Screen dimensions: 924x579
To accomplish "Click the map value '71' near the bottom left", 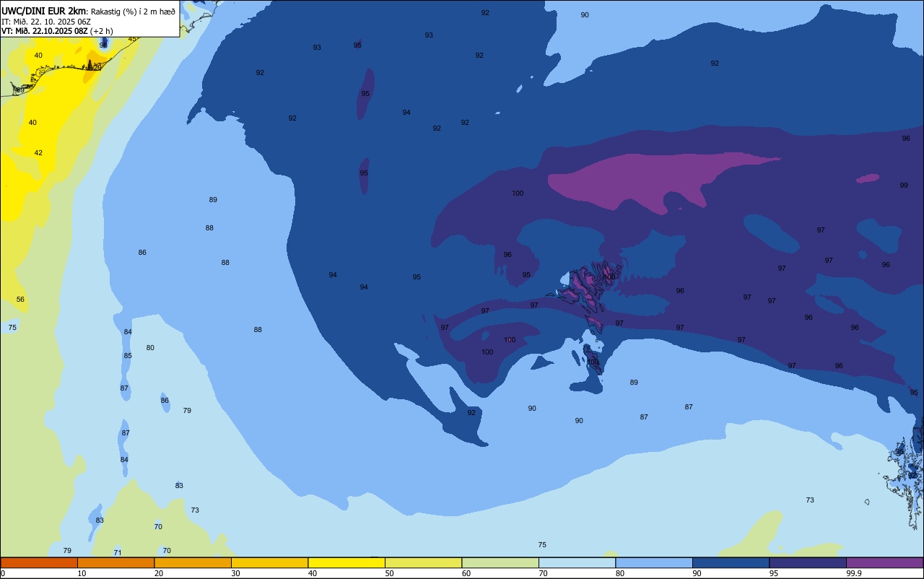I will click(118, 552).
